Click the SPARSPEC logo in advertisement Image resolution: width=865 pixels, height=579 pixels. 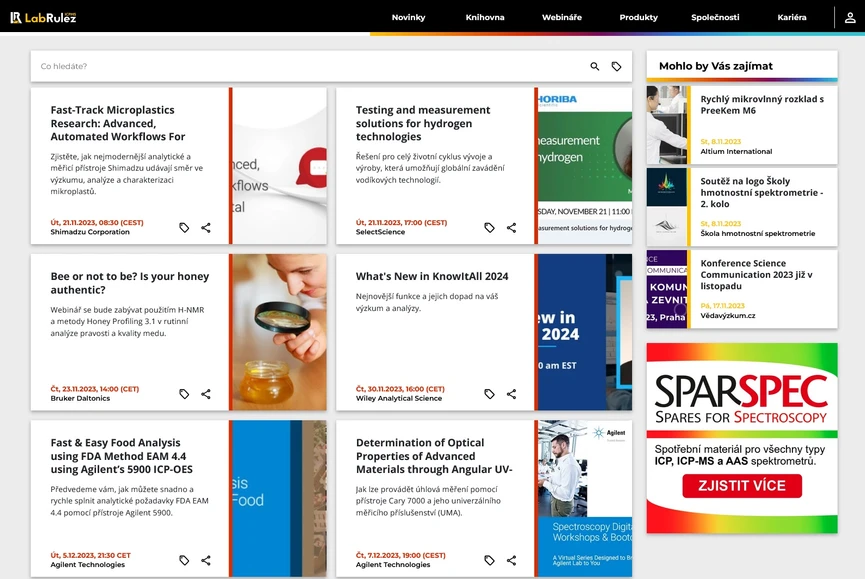[x=741, y=399]
